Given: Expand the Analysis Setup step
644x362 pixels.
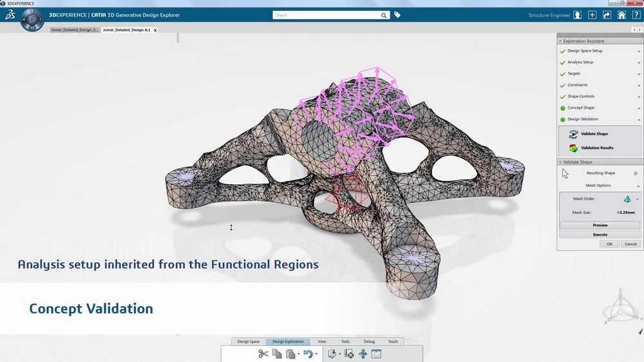Looking at the screenshot, I should [x=639, y=62].
